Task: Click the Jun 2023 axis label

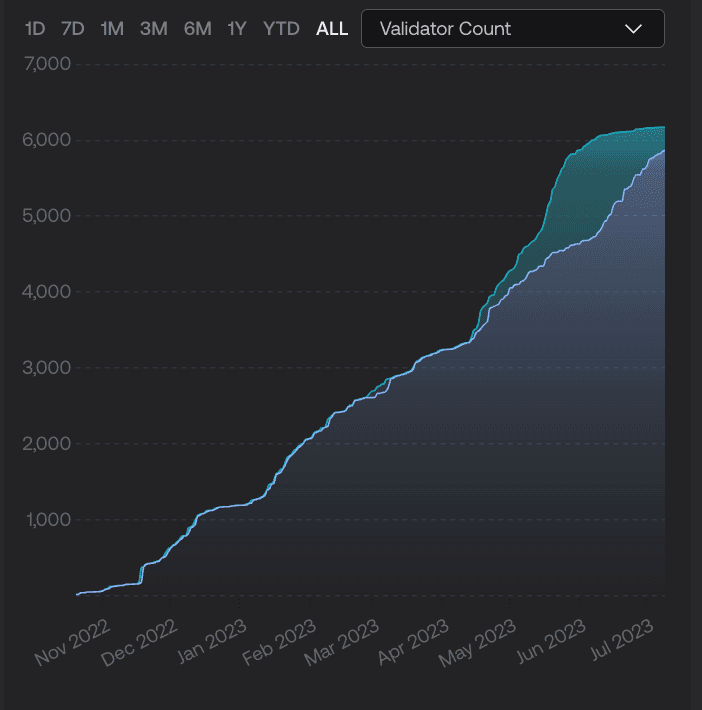Action: (552, 642)
